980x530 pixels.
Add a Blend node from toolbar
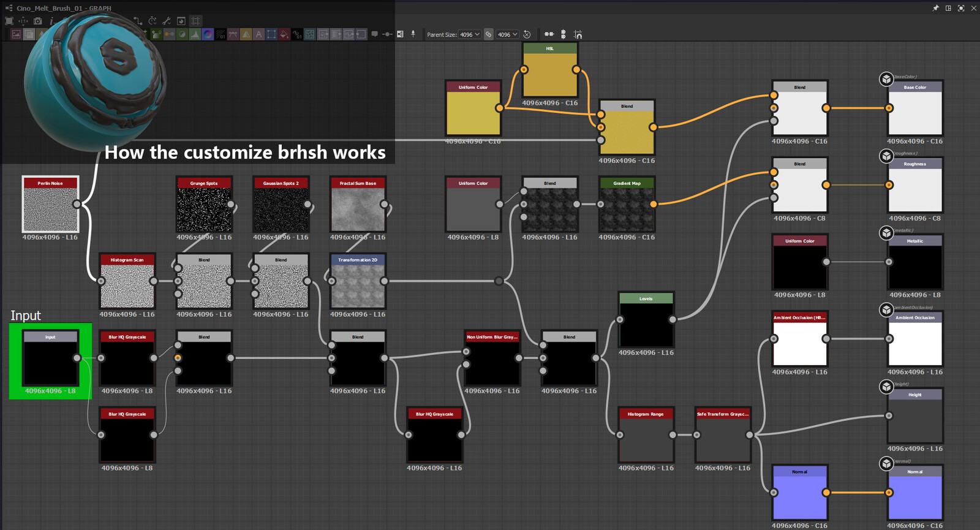(x=29, y=34)
